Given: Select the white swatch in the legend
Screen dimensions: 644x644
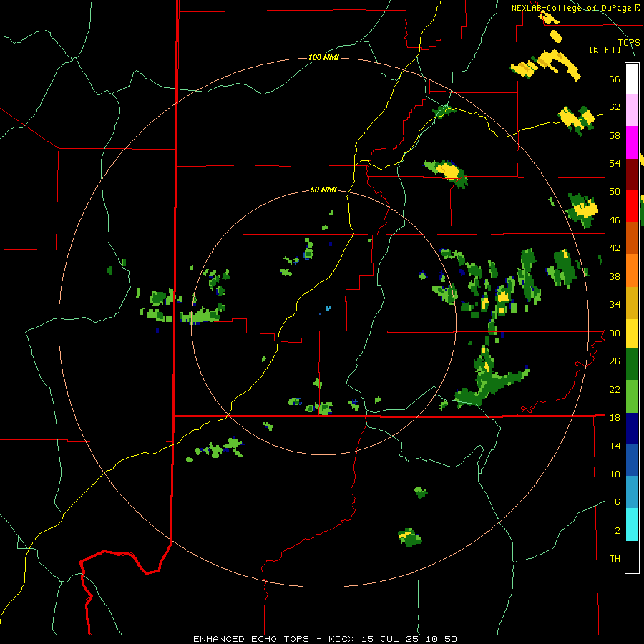Looking at the screenshot, I should point(632,79).
